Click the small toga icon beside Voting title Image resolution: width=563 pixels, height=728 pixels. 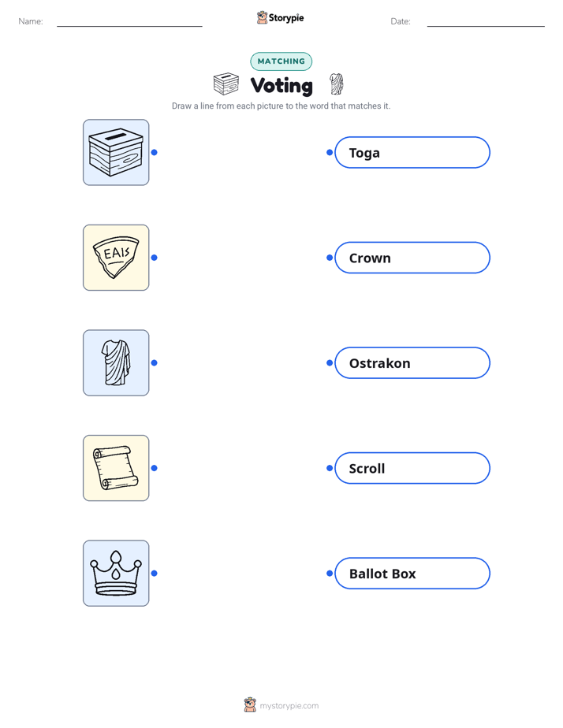337,84
